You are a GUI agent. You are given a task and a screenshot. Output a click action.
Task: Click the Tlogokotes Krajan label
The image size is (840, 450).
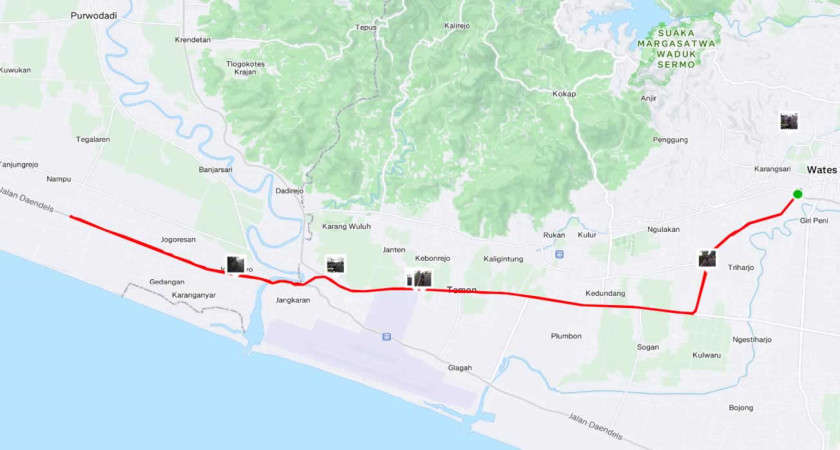245,68
